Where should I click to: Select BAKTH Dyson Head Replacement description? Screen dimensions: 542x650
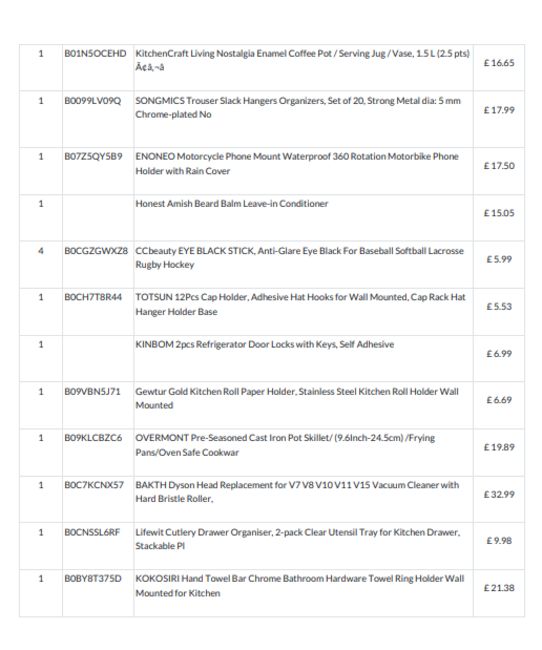pos(297,492)
